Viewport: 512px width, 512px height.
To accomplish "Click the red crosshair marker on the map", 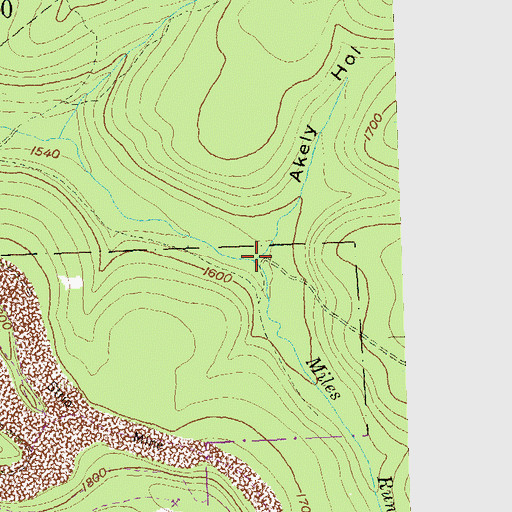I will point(256,256).
